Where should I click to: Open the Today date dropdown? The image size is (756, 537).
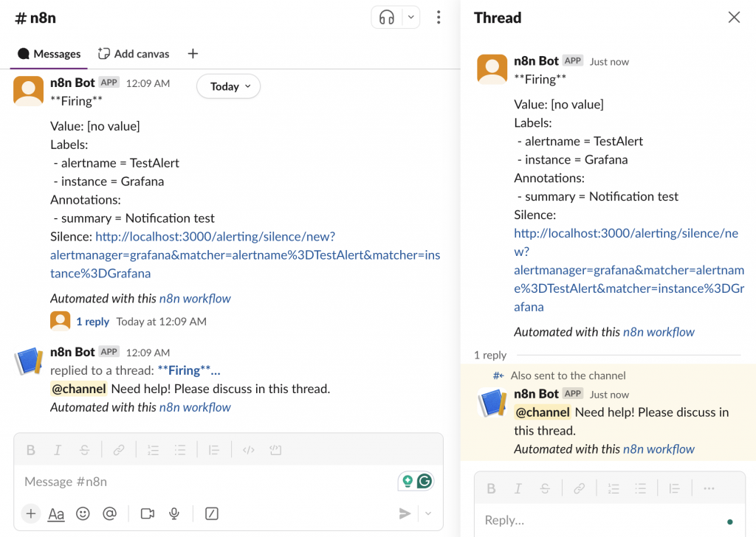click(x=229, y=87)
